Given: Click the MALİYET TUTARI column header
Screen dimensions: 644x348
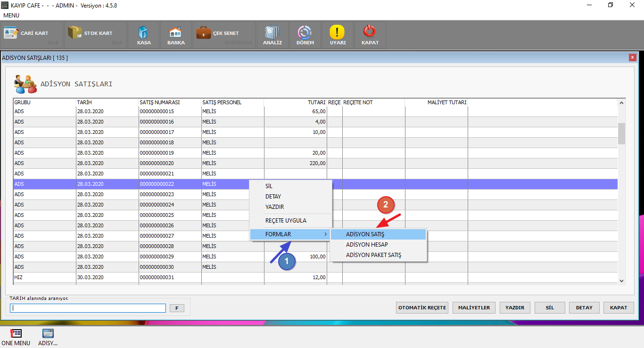Looking at the screenshot, I should coord(437,102).
